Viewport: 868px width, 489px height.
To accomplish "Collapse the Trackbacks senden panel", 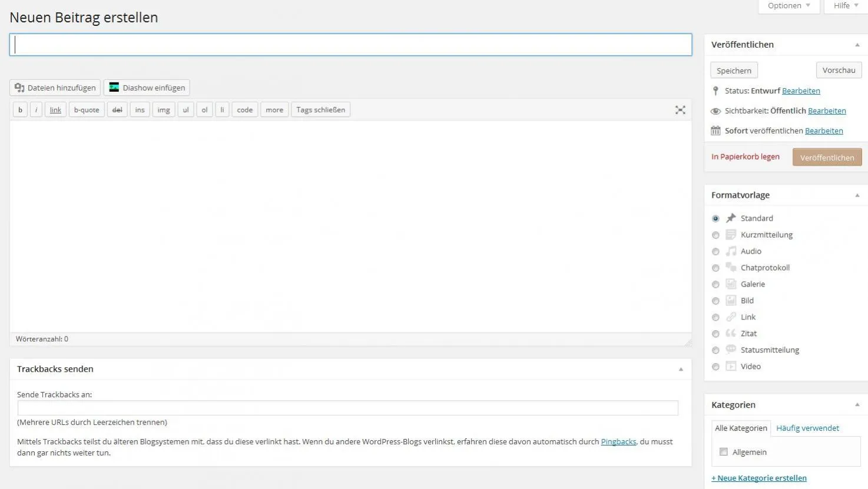I will point(681,370).
